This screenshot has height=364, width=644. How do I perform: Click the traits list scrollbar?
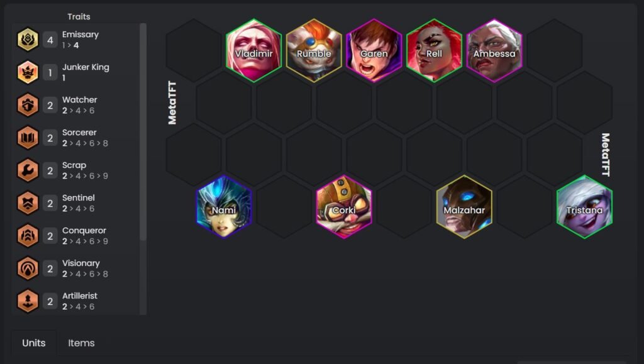click(x=143, y=132)
